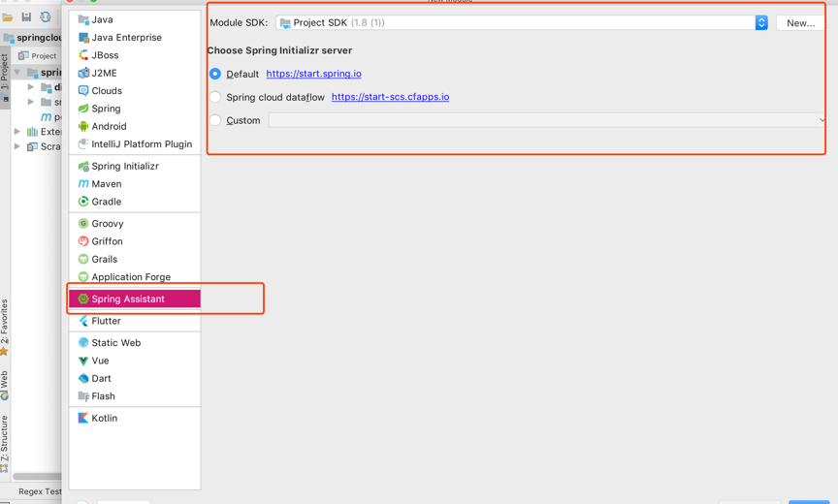Select the Kotlin module type
This screenshot has height=504, width=838.
click(135, 418)
